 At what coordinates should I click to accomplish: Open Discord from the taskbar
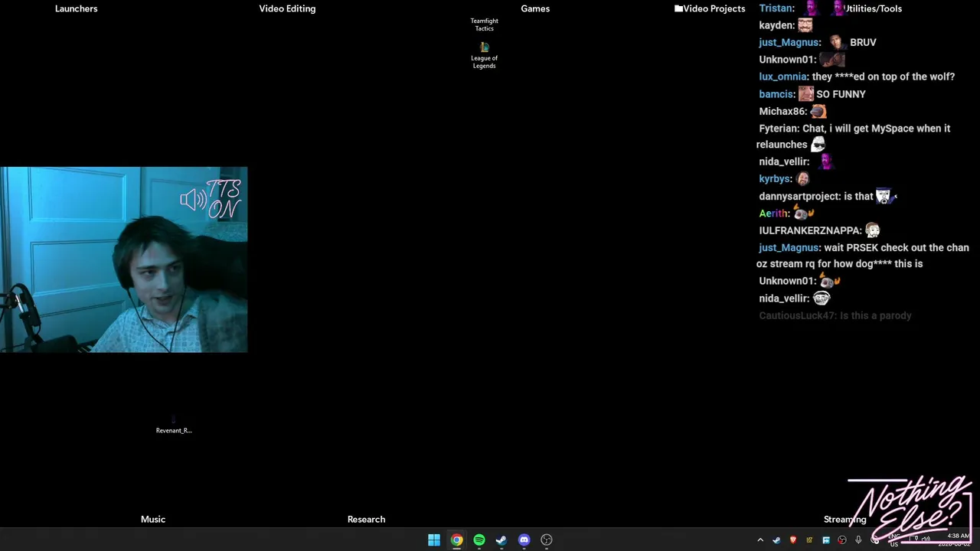[x=524, y=540]
